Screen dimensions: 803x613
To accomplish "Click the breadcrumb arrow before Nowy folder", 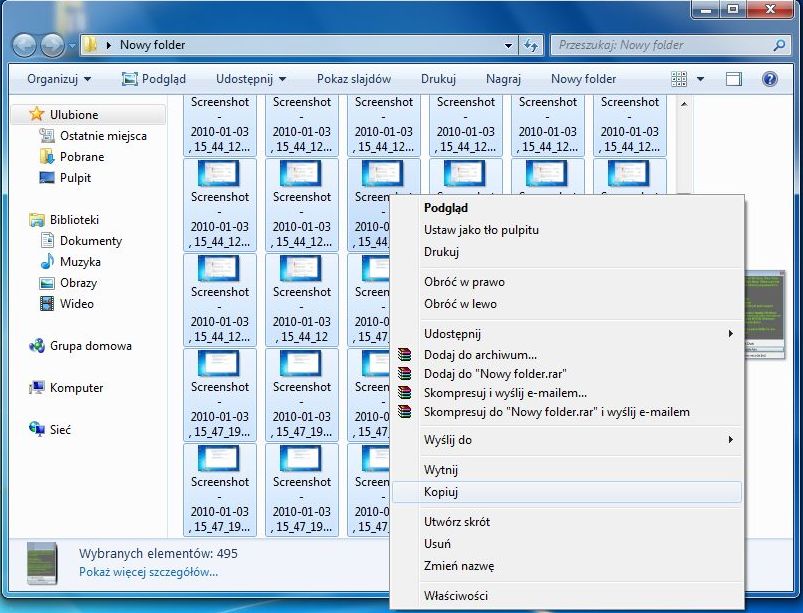I will click(109, 45).
